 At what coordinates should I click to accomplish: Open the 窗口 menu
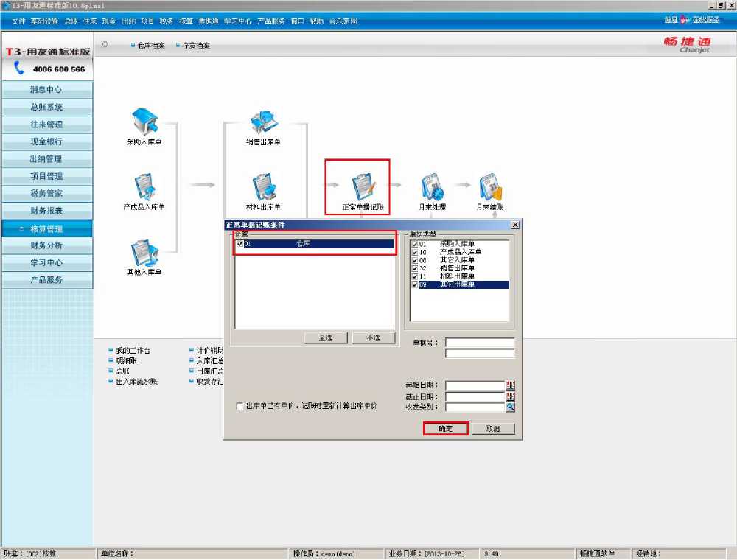pos(297,21)
